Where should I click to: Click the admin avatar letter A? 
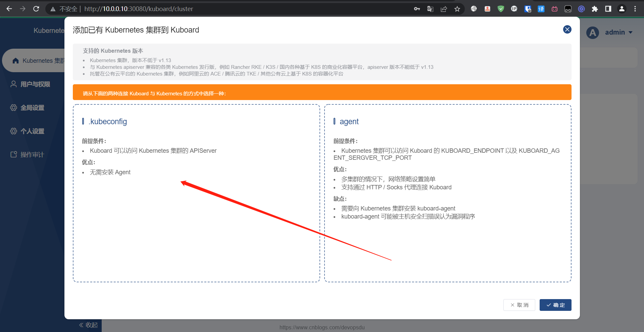pyautogui.click(x=593, y=33)
